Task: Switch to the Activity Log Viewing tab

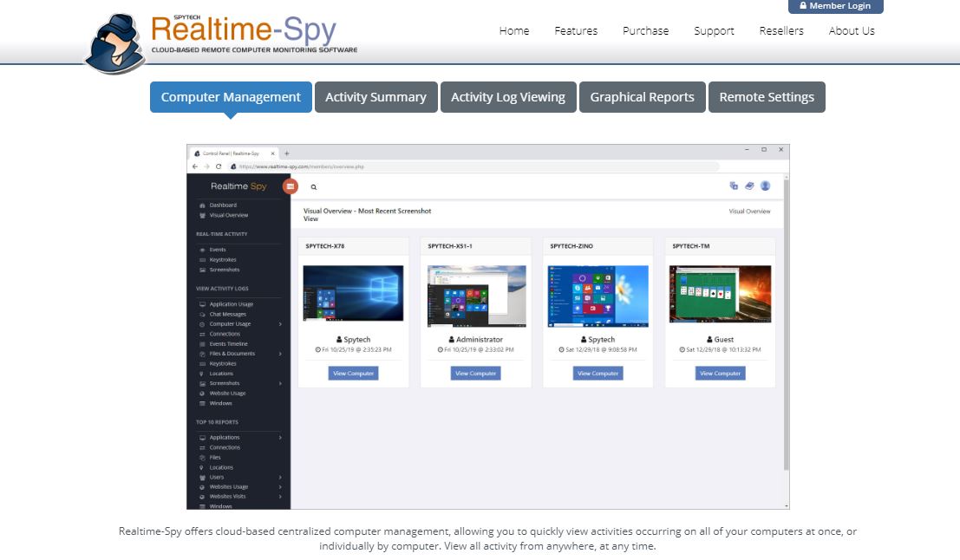Action: tap(508, 97)
